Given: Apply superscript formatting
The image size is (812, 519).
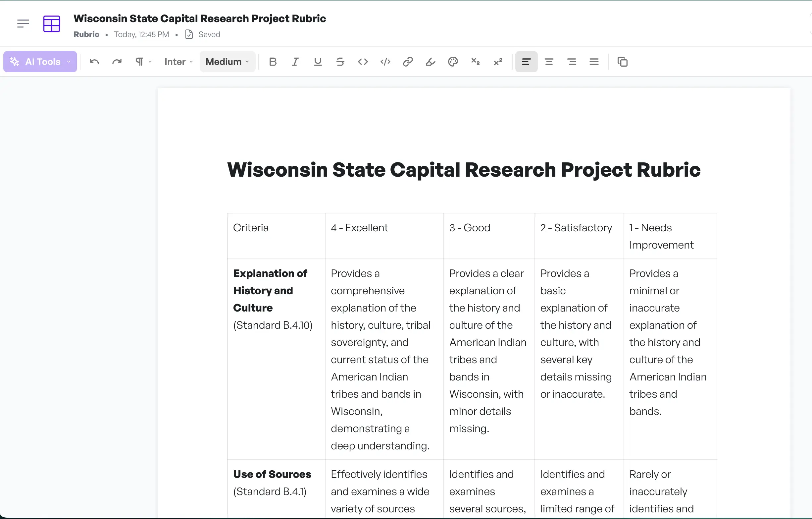Looking at the screenshot, I should [498, 62].
